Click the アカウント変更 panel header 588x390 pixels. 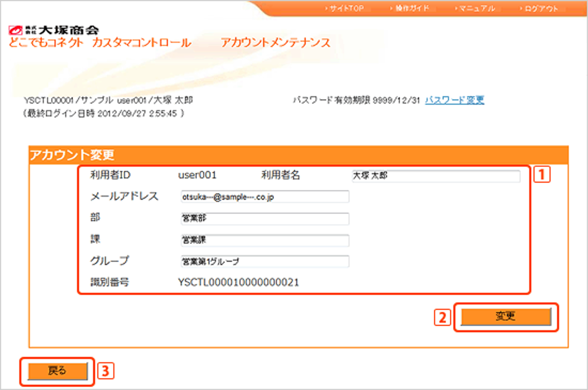tap(72, 153)
